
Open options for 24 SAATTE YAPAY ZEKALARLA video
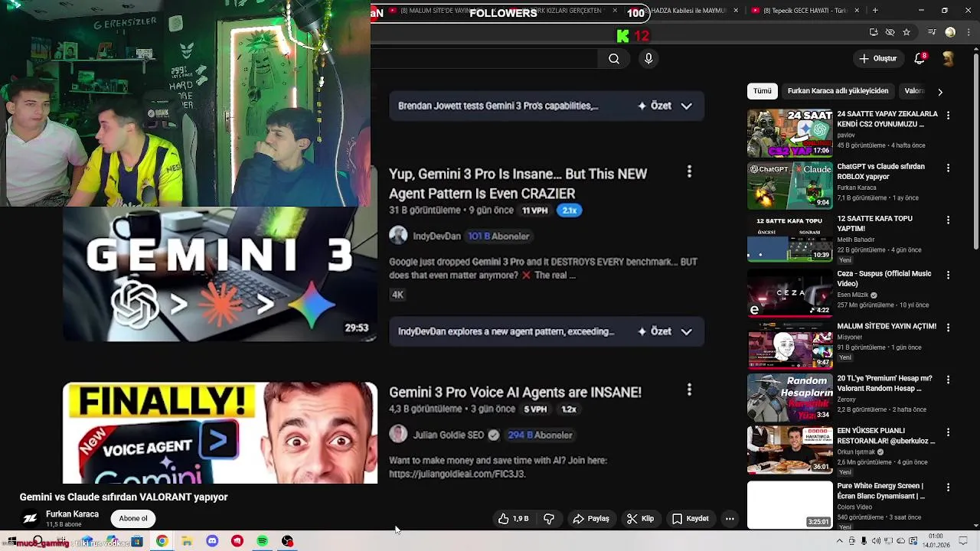click(948, 116)
